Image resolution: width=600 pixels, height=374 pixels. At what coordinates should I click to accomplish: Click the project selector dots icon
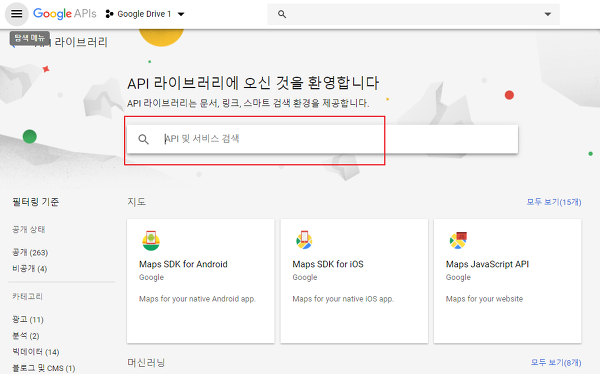click(x=109, y=14)
